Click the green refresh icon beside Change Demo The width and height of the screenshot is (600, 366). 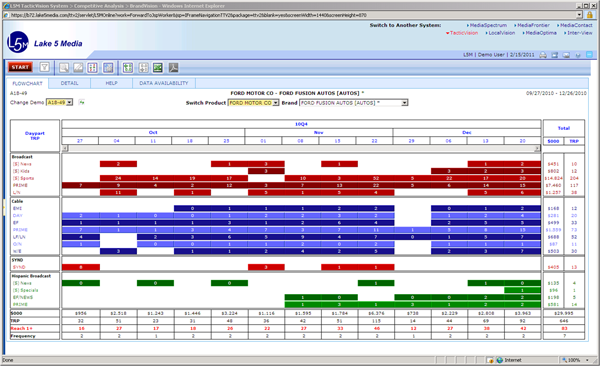(82, 102)
